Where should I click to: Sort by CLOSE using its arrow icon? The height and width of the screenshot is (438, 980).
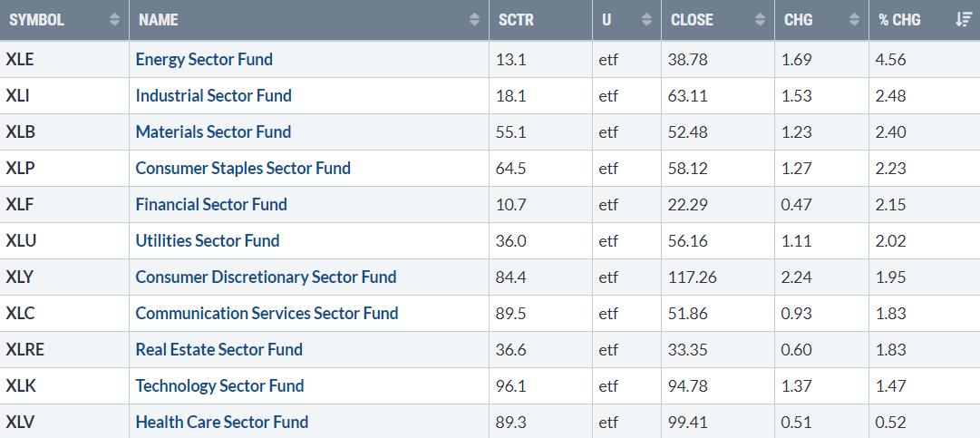(760, 20)
